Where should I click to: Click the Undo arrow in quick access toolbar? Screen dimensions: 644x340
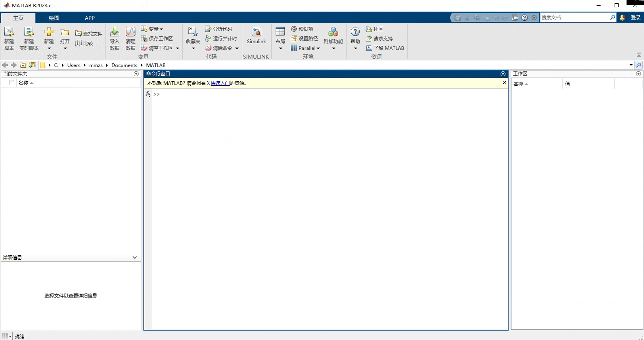pos(496,18)
